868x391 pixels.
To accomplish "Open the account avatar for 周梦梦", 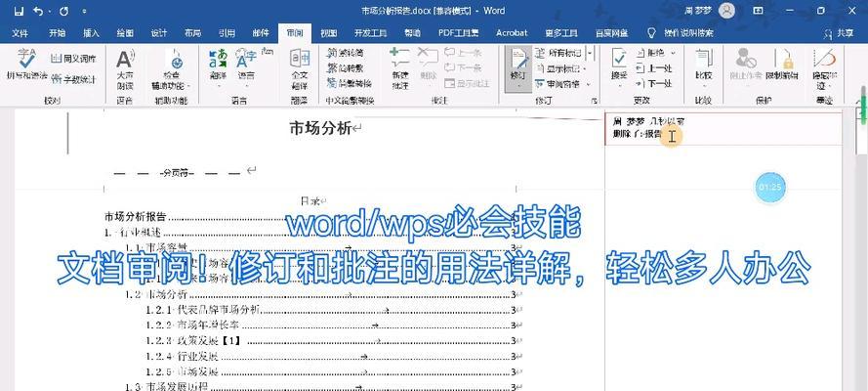I will pos(726,11).
